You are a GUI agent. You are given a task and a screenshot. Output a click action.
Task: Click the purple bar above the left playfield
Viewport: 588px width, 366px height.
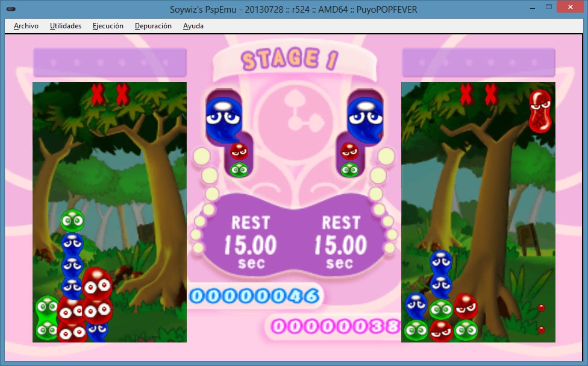[x=110, y=62]
